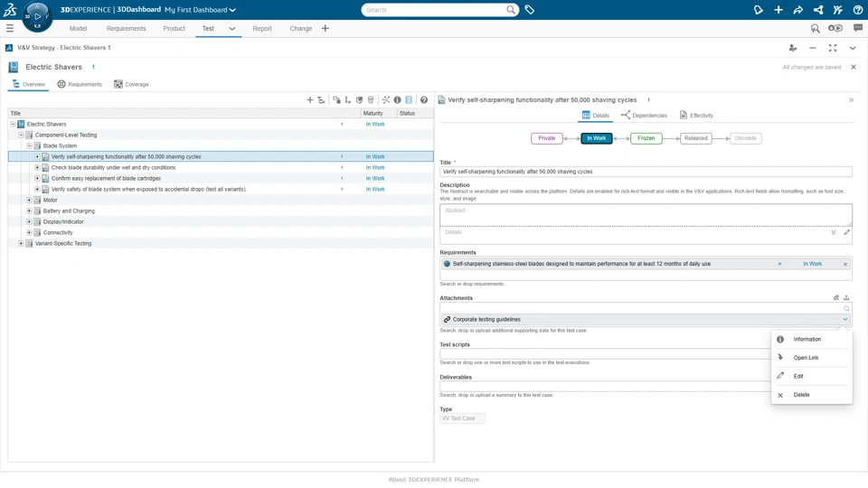Open My First Dashboard dropdown
The height and width of the screenshot is (488, 868).
(201, 10)
